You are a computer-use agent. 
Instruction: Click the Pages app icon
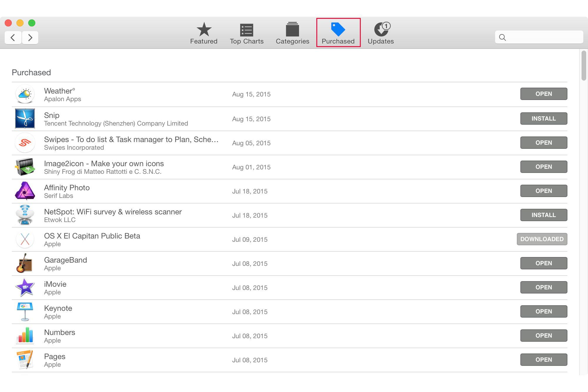25,360
